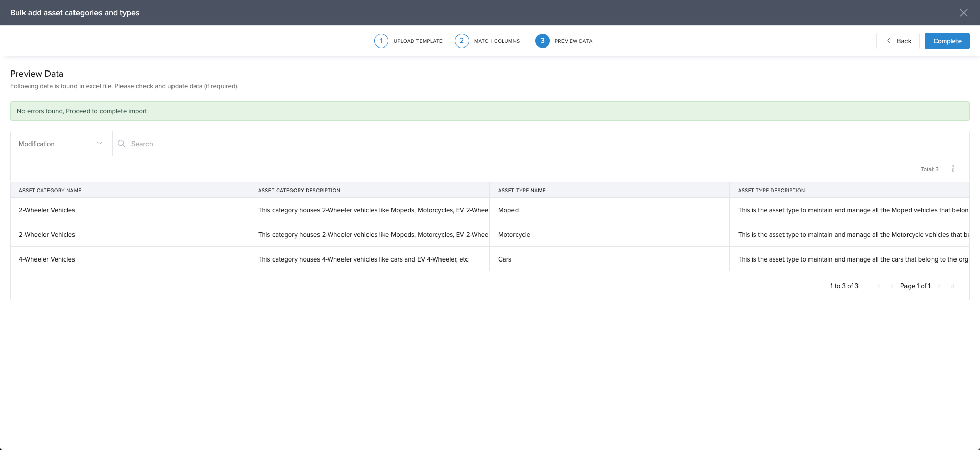Sort by Asset Category Name column
This screenshot has width=980, height=450.
click(x=50, y=190)
